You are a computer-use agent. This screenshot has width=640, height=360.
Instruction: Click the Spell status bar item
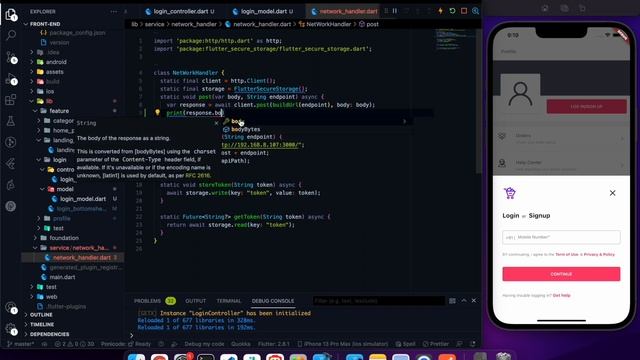point(406,344)
